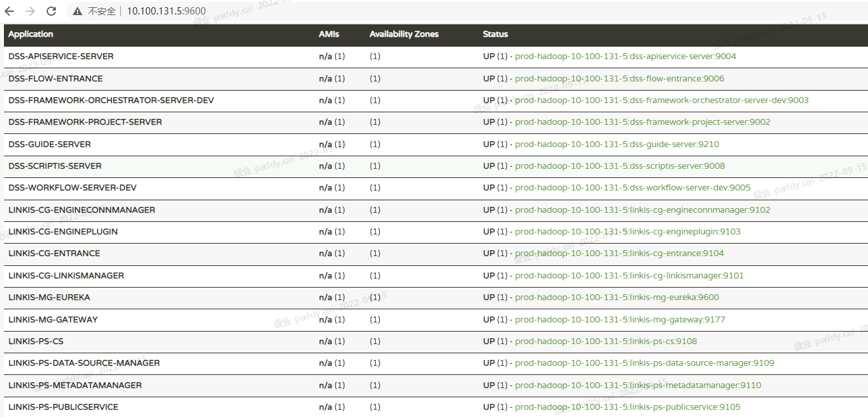Open the linkis-cg-linkismanager:9101 link

click(629, 276)
